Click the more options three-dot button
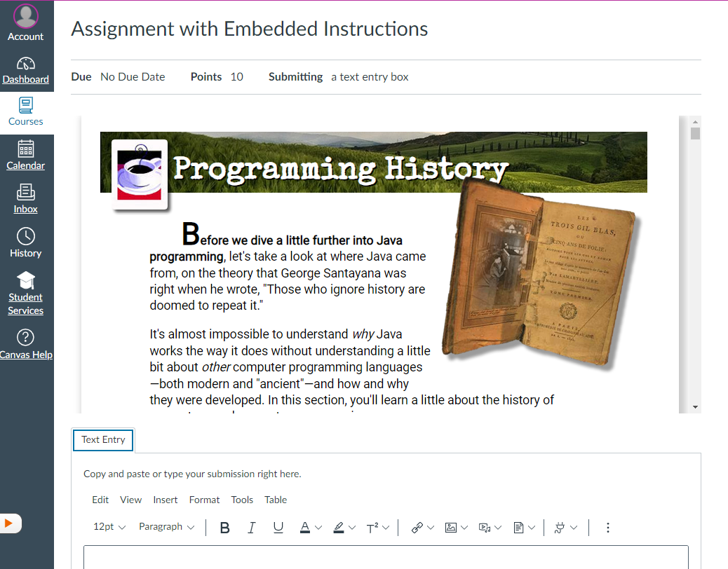The image size is (728, 569). pos(608,528)
